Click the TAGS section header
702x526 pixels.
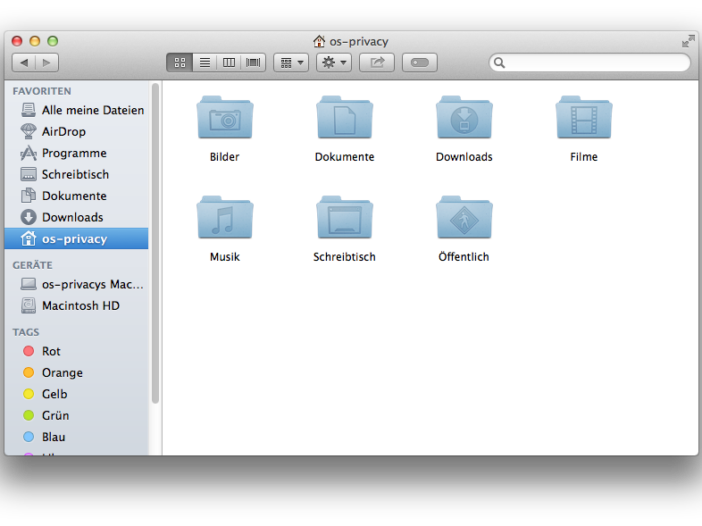click(26, 333)
